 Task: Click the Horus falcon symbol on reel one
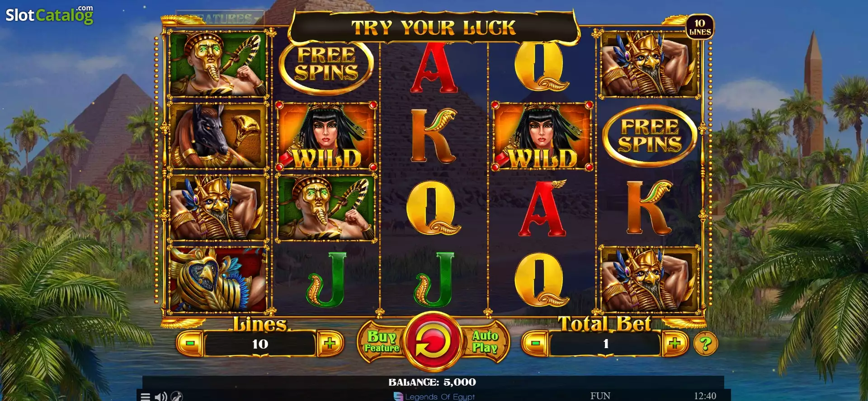coord(217,280)
